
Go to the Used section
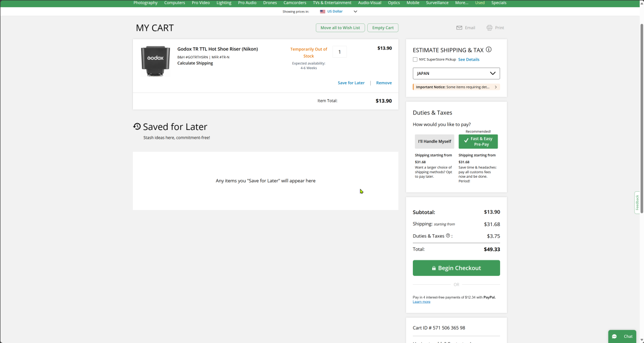point(480,3)
